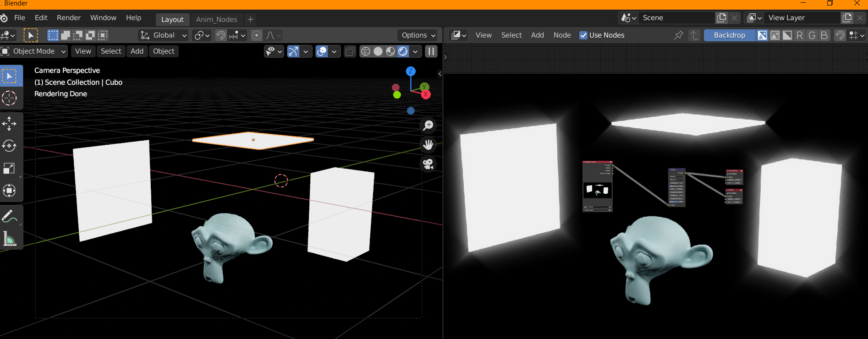Open the Edit menu

click(x=41, y=18)
